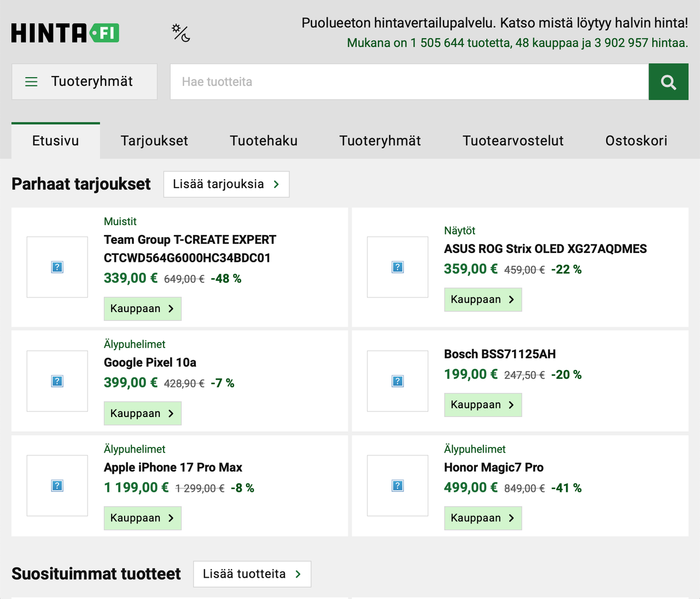The width and height of the screenshot is (700, 599).
Task: Click the Hae tuotteita search field
Action: tap(409, 81)
